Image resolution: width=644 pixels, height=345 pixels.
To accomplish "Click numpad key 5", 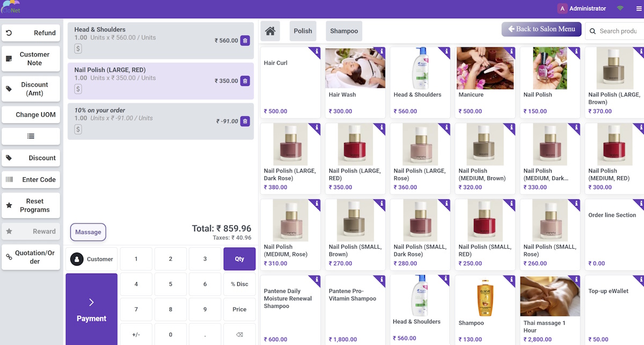I will tap(171, 284).
